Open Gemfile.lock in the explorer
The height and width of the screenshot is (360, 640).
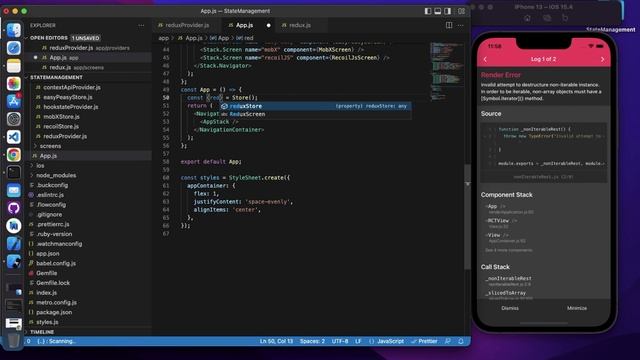pos(53,283)
